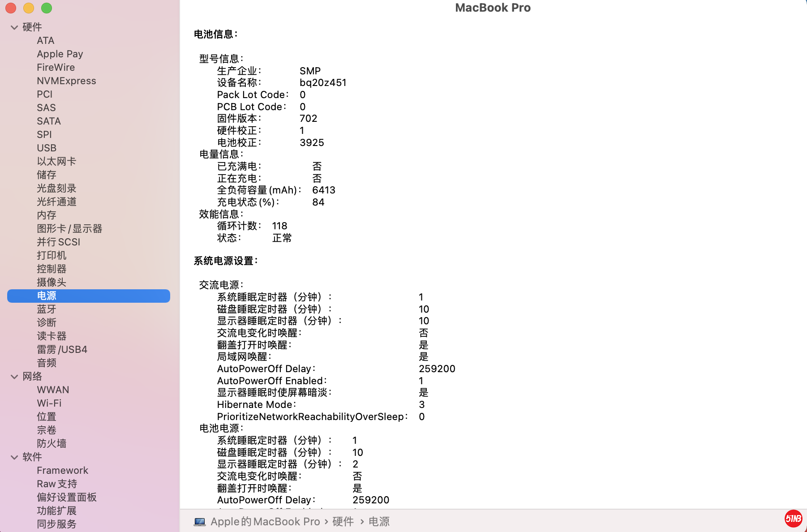Show 偏好设置面板 information
The height and width of the screenshot is (532, 807).
[x=67, y=498]
